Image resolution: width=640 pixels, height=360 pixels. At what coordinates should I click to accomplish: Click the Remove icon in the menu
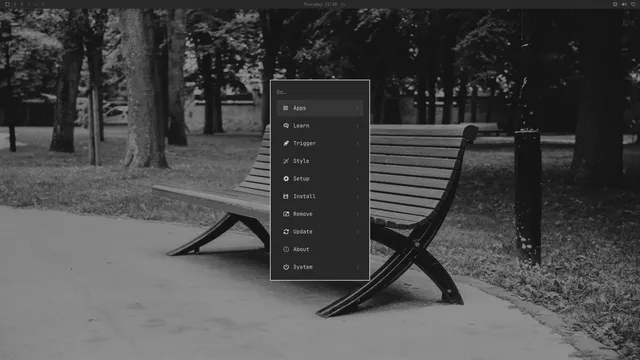[x=286, y=214]
